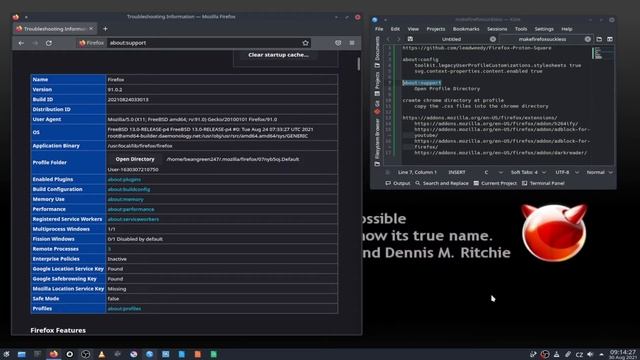Open Documents side panel in Kate
Viewport: 640px width, 360px height.
coord(377,52)
